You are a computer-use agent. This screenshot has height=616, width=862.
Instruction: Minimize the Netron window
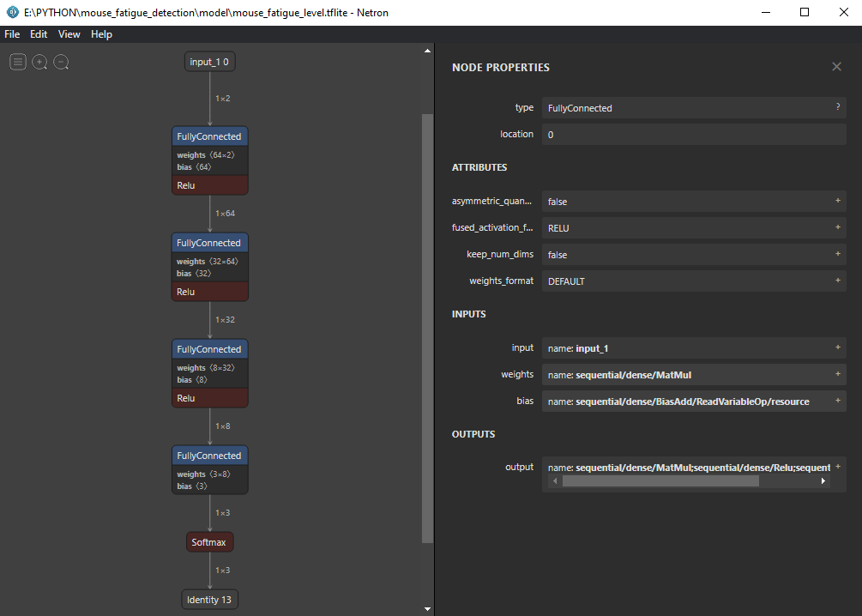coord(766,12)
